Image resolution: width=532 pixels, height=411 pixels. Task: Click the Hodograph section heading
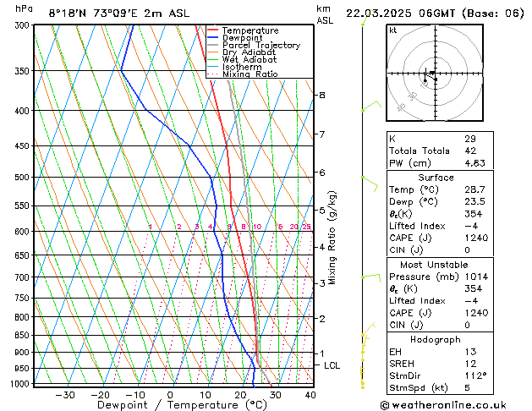tap(436, 340)
